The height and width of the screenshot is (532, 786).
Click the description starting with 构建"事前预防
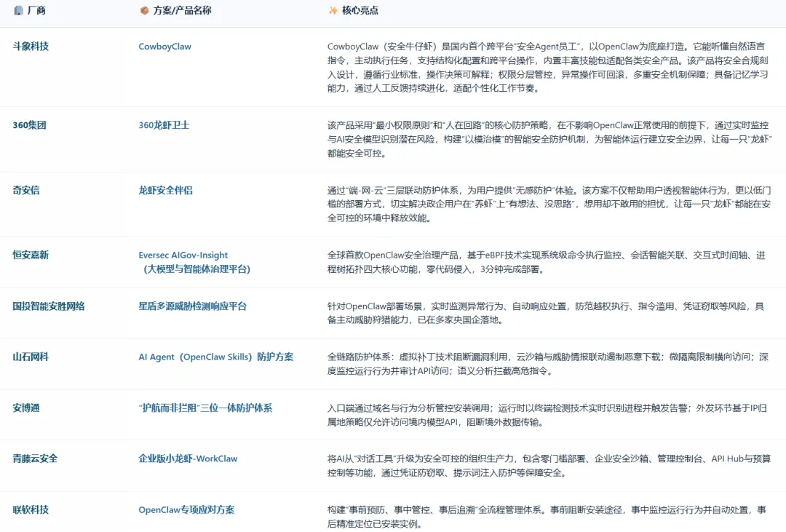click(547, 517)
